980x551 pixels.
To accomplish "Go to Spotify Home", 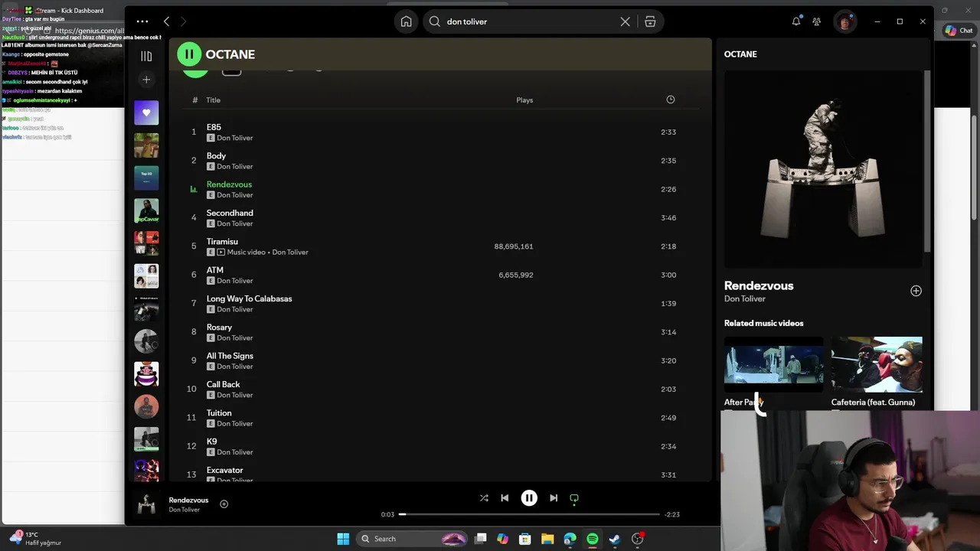I will click(x=407, y=21).
